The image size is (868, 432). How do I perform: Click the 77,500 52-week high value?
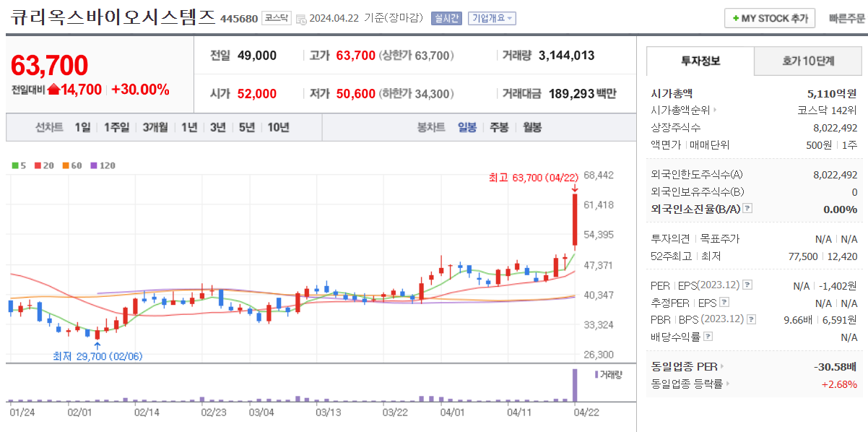[x=804, y=256]
